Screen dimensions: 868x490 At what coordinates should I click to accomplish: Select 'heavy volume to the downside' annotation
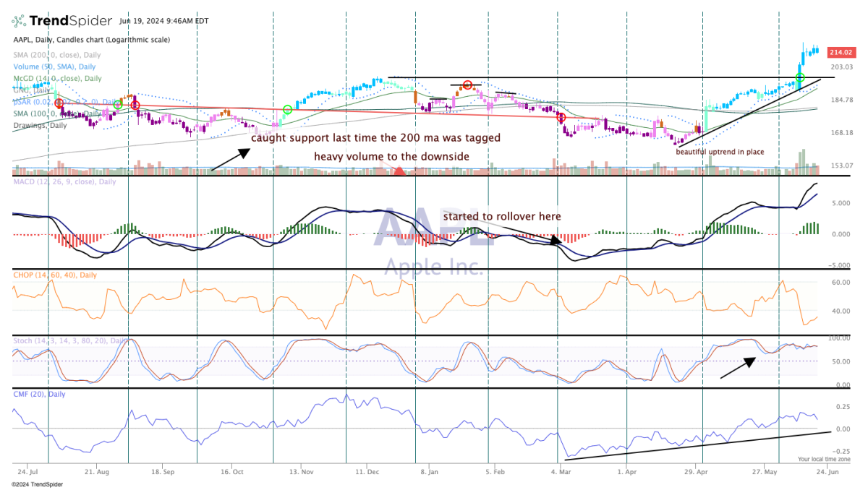click(391, 156)
